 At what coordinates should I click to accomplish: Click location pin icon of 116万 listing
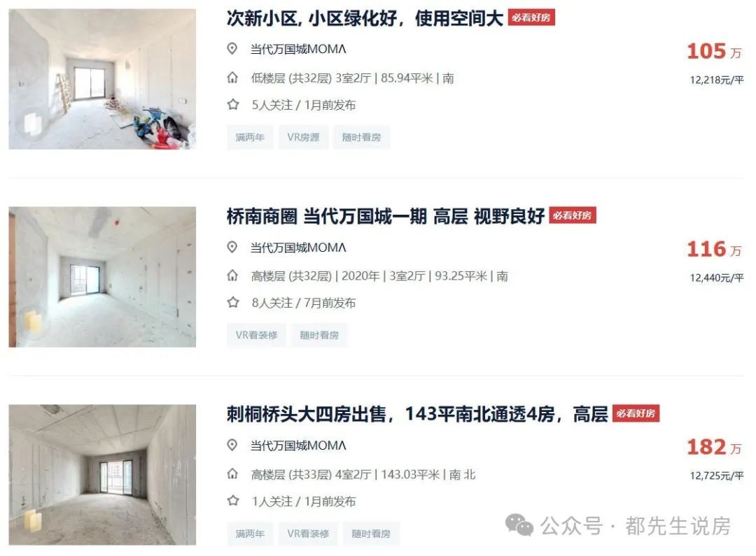coord(232,247)
